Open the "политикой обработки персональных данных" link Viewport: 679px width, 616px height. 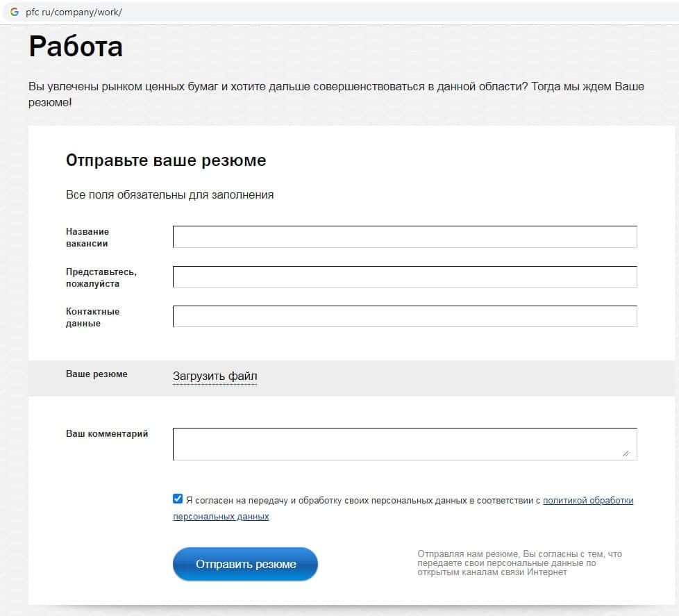click(x=587, y=500)
